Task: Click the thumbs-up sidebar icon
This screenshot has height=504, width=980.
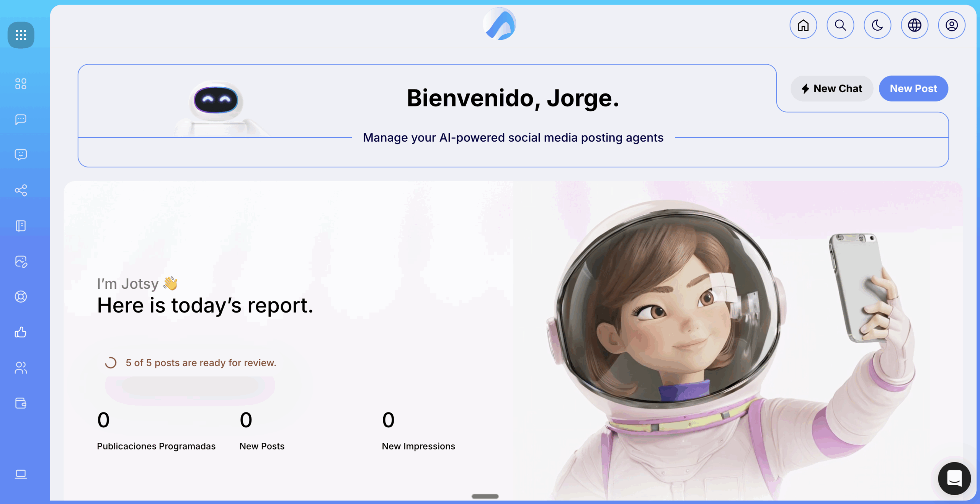Action: click(21, 332)
